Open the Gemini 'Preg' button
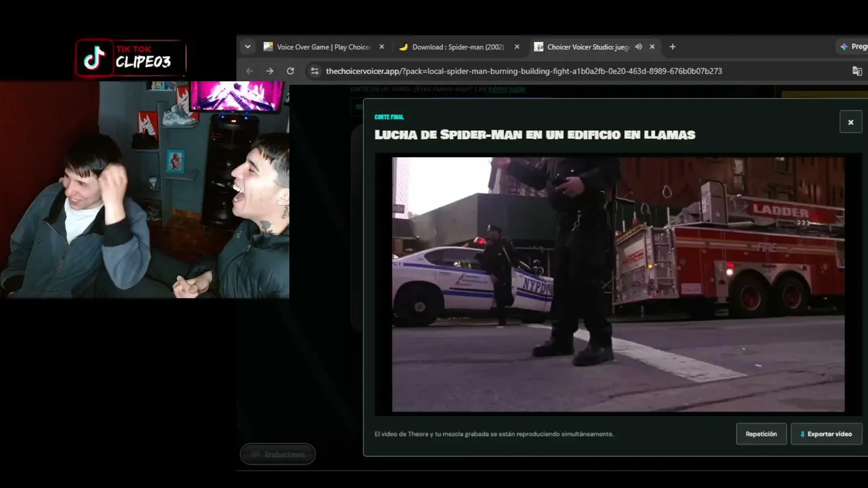 point(853,47)
